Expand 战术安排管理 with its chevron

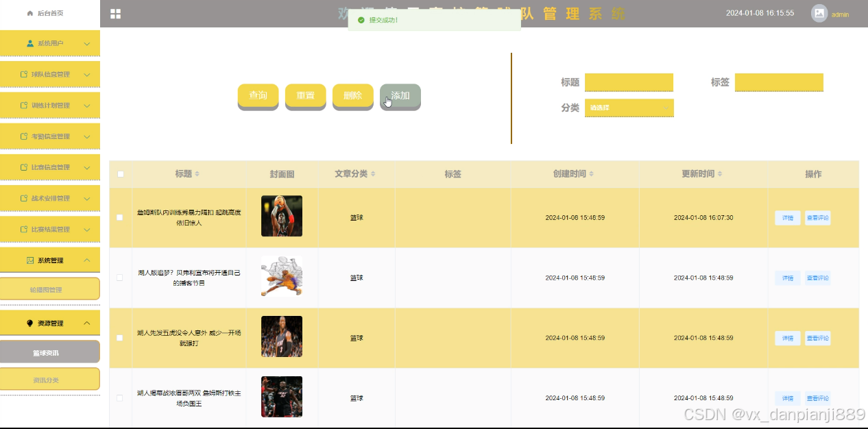click(87, 198)
